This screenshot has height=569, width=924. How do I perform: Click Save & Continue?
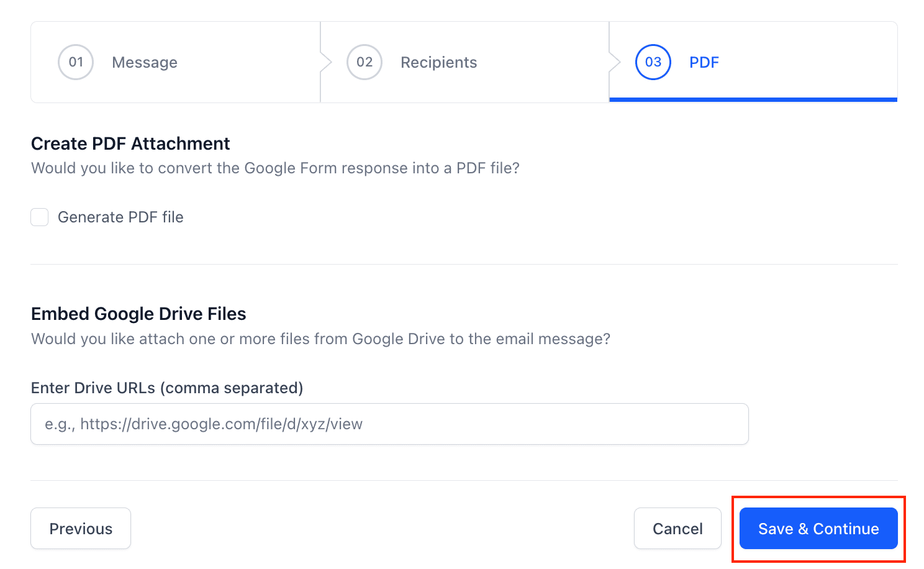point(818,529)
